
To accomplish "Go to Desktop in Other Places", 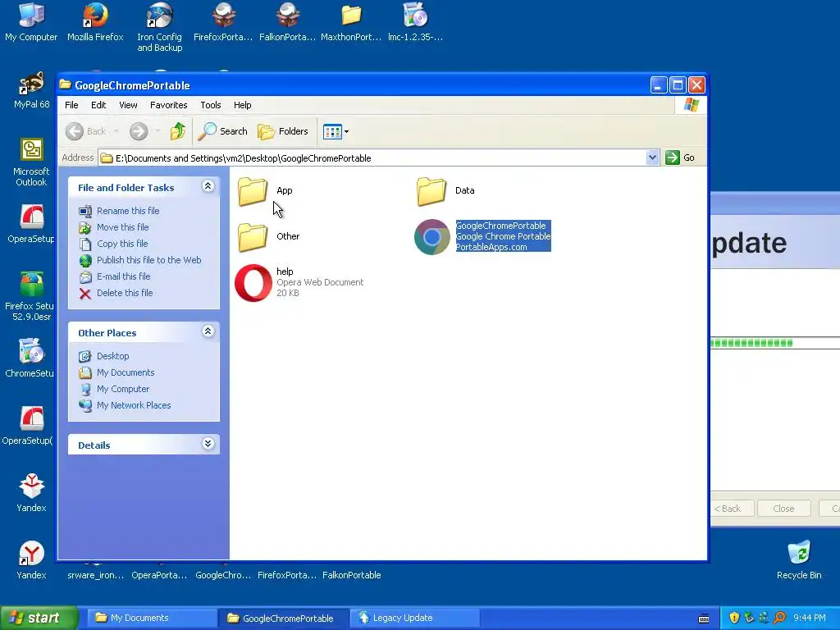I will pos(112,356).
